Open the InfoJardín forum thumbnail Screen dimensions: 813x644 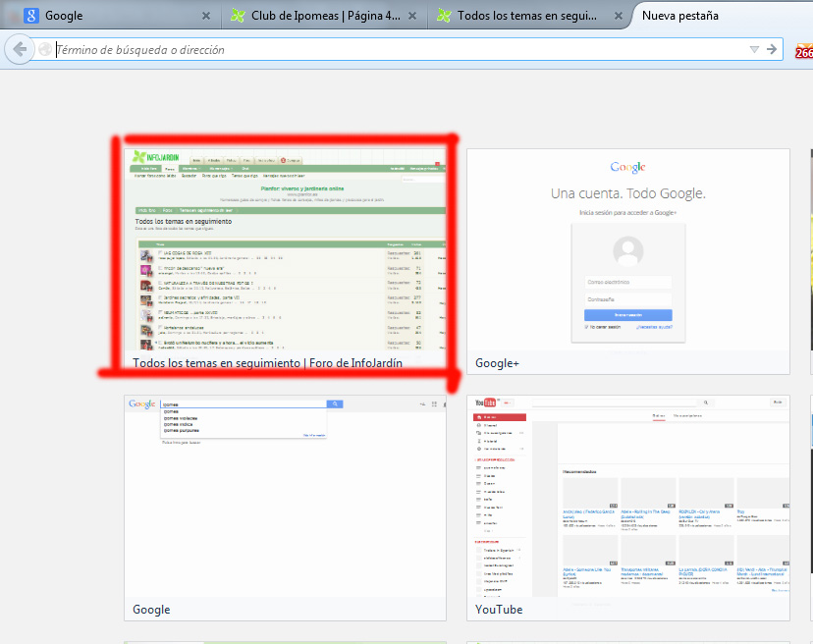[285, 249]
